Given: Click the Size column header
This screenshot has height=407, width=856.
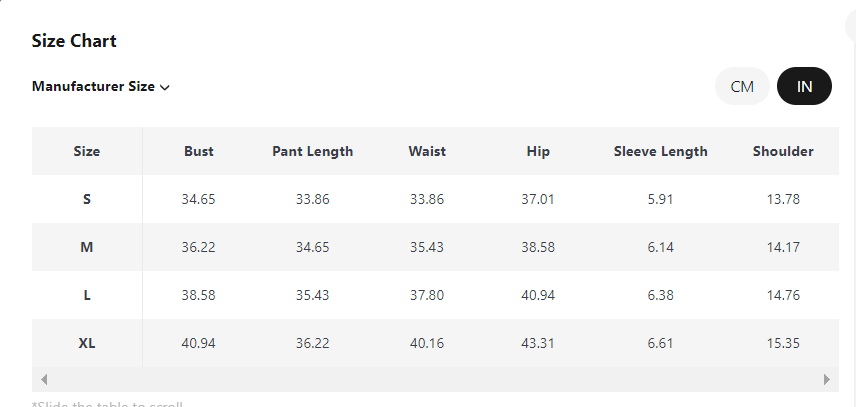Looking at the screenshot, I should pyautogui.click(x=87, y=152).
